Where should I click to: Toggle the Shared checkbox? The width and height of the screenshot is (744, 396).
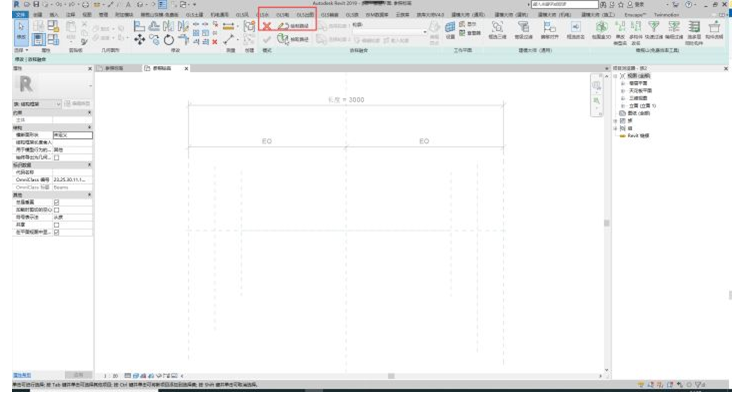coord(56,225)
